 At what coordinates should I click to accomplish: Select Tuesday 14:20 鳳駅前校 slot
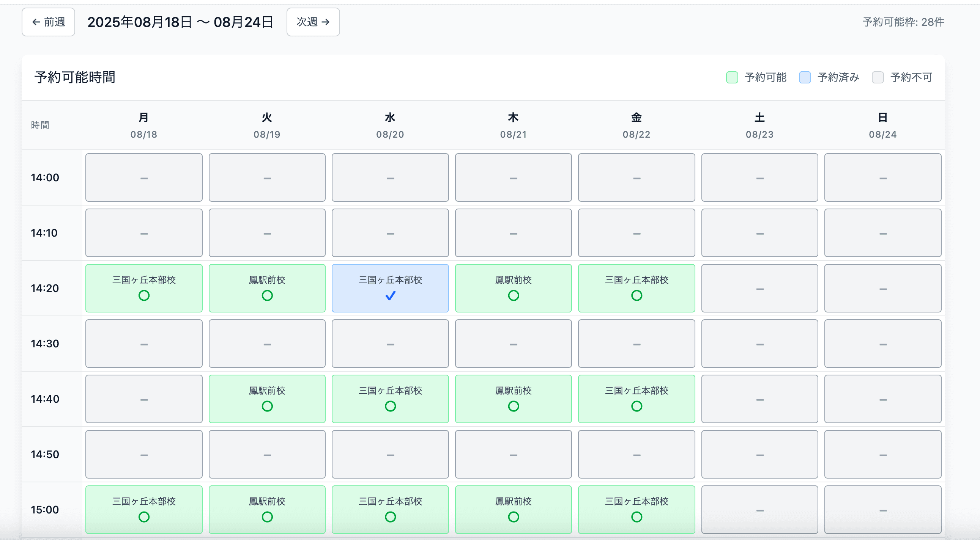267,288
